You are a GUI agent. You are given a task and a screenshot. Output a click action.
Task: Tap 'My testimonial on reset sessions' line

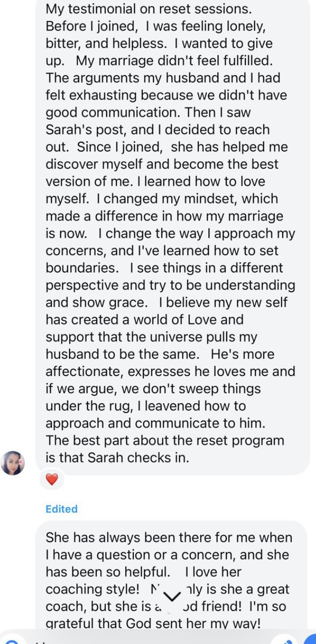[149, 9]
